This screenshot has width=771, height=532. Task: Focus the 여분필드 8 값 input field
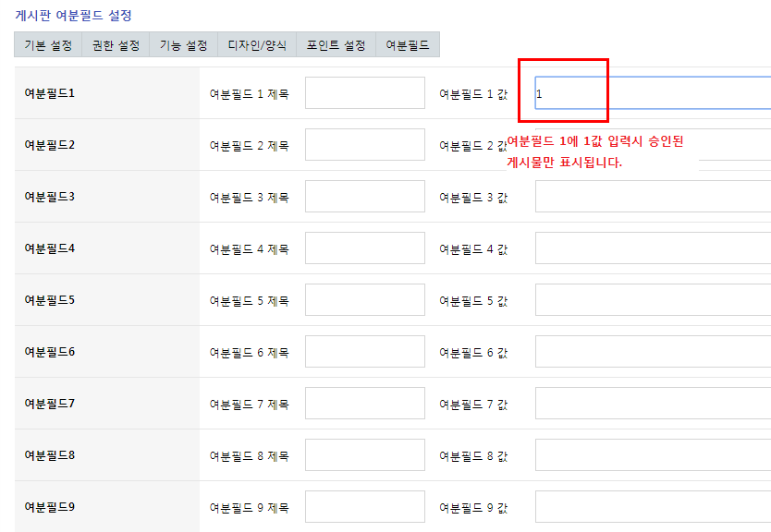point(653,454)
